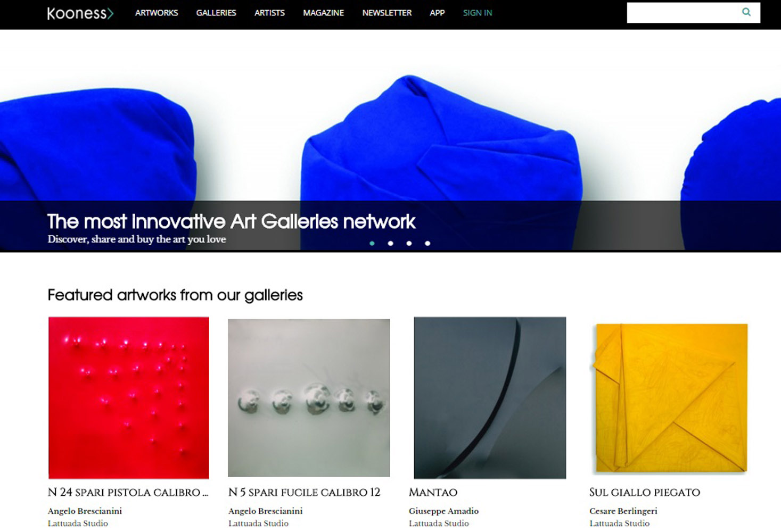View the grey Mantao artwork thumbnail
781x532 pixels.
click(490, 398)
